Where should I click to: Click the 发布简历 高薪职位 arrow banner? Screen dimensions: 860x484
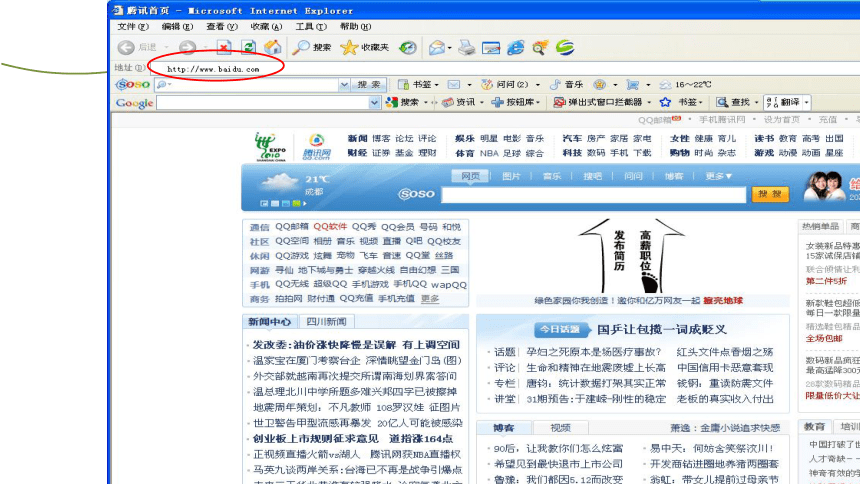point(632,256)
